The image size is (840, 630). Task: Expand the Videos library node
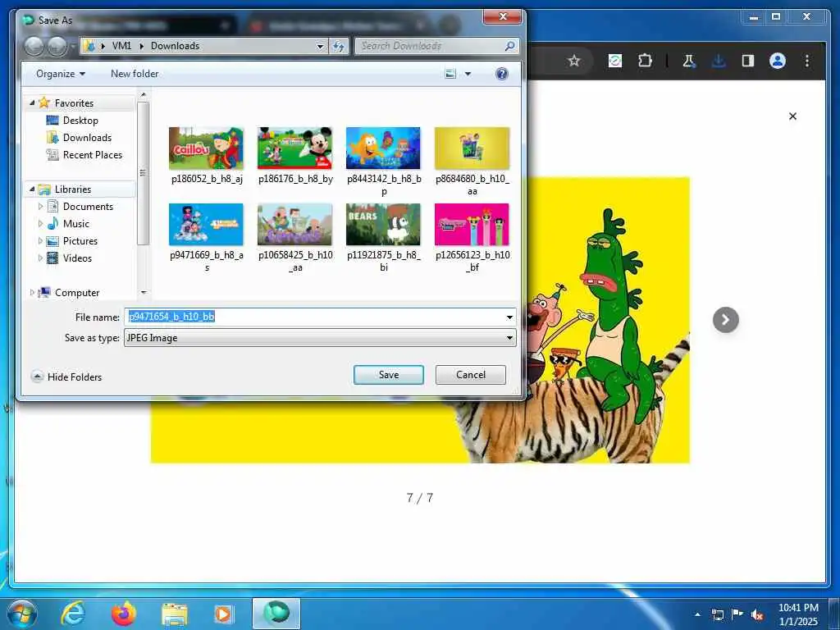[x=40, y=258]
